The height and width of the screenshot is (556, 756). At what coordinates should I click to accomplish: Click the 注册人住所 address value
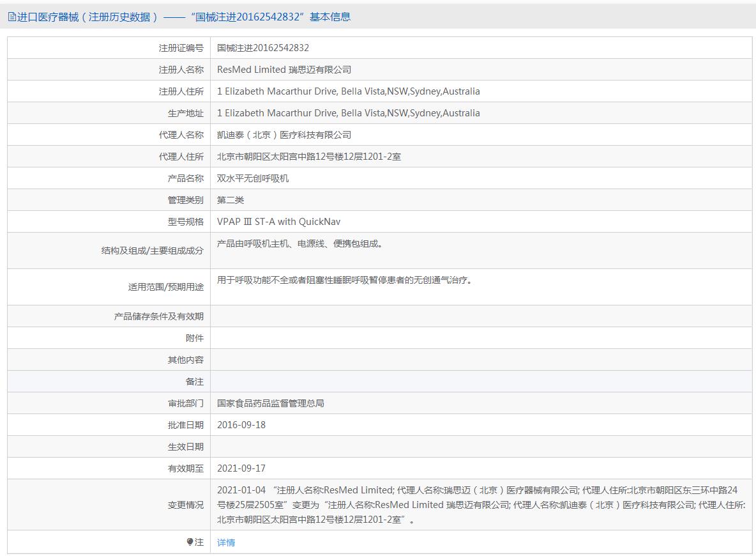348,91
